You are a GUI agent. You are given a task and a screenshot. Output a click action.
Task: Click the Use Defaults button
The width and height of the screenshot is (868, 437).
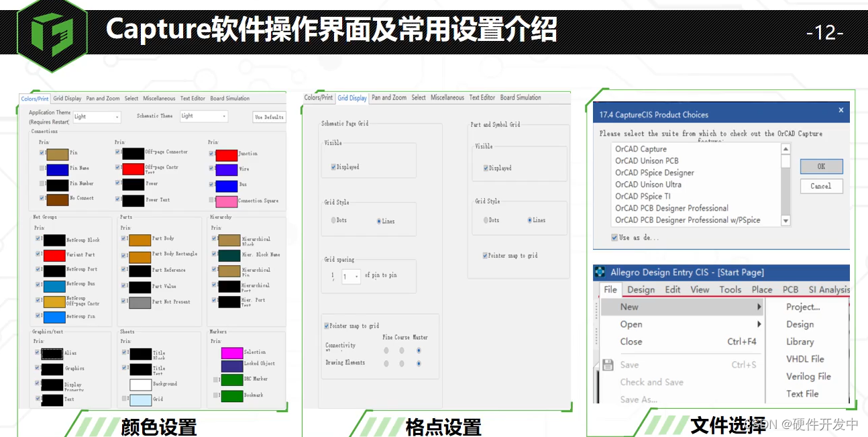(x=269, y=117)
